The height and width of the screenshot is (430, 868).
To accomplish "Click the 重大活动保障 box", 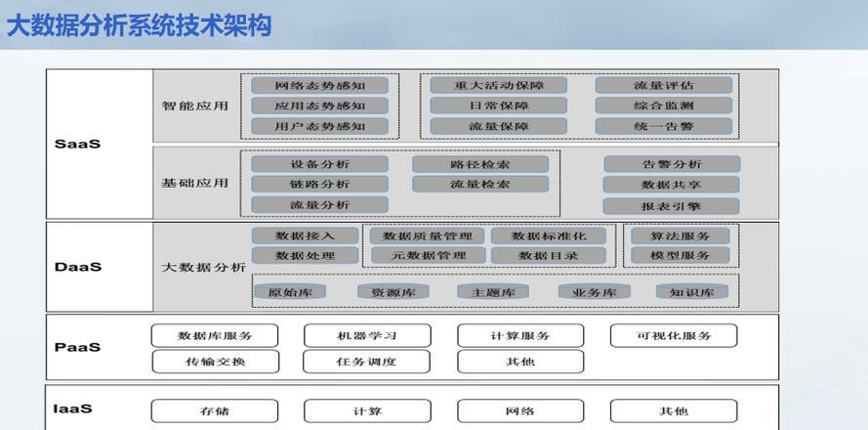I will (x=498, y=85).
